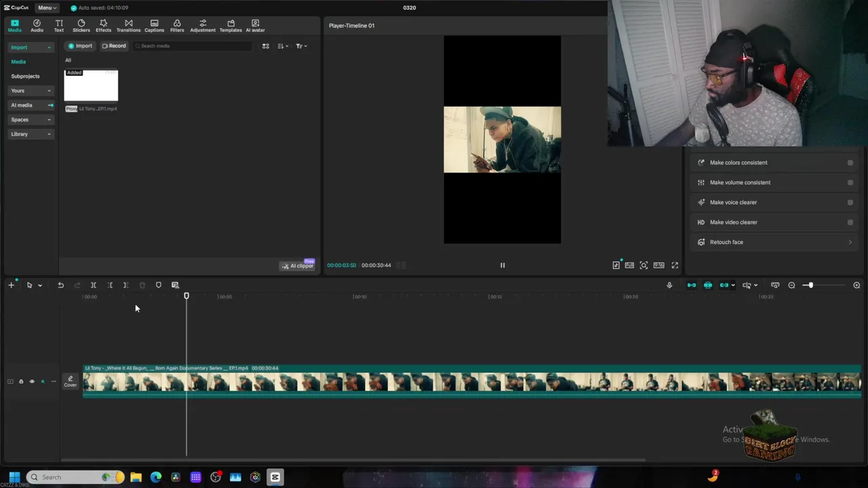Toggle Full quality preview in player
The height and width of the screenshot is (488, 868).
(x=629, y=265)
